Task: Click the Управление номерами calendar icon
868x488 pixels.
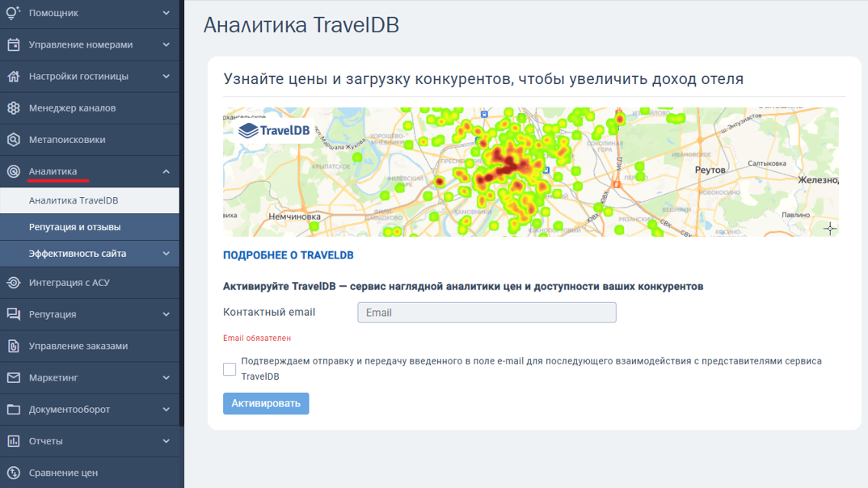Action: click(x=13, y=44)
